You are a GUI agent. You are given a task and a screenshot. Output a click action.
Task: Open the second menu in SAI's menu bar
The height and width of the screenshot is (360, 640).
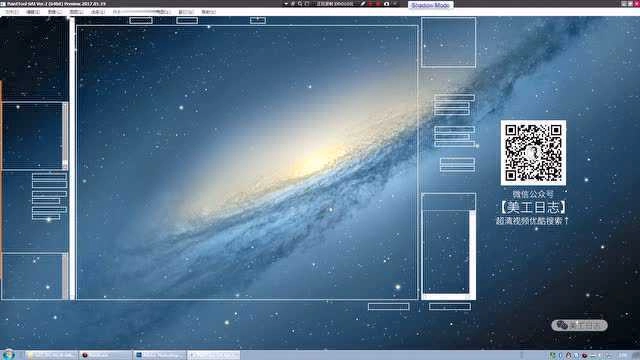[33, 12]
